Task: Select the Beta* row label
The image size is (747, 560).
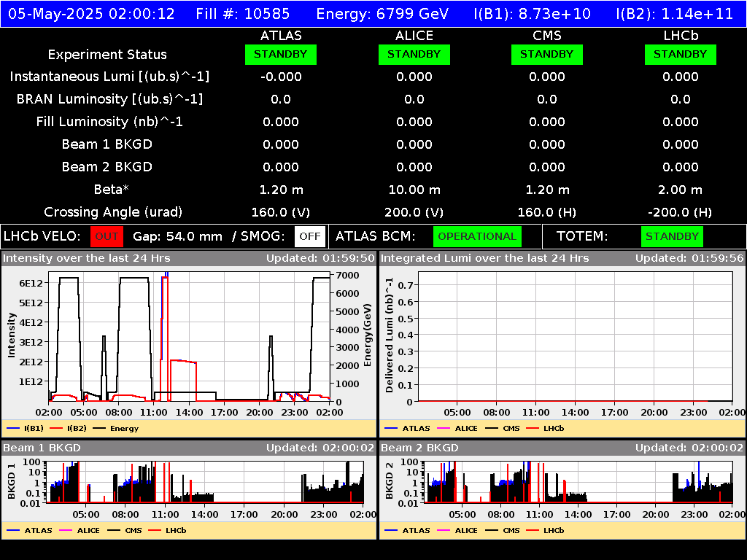Action: tap(112, 190)
